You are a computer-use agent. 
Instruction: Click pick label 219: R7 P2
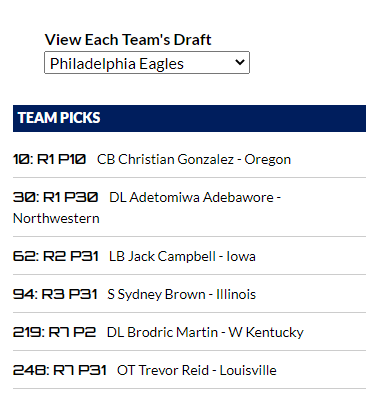pyautogui.click(x=54, y=332)
